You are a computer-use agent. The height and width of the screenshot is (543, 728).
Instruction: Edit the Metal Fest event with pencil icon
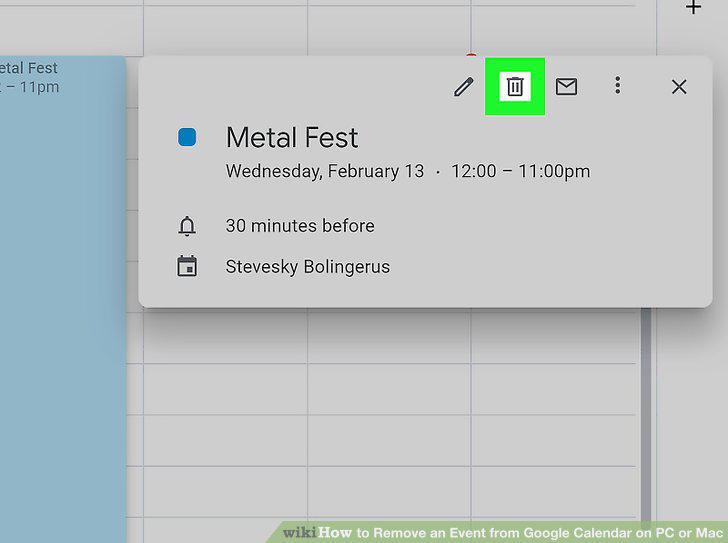463,87
